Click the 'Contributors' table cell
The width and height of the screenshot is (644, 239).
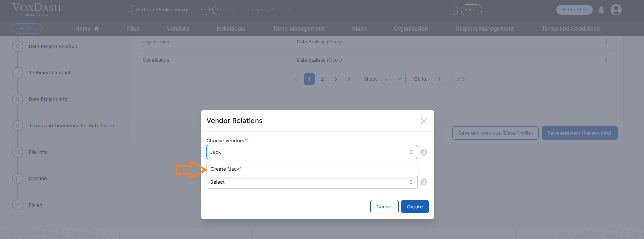(x=156, y=60)
